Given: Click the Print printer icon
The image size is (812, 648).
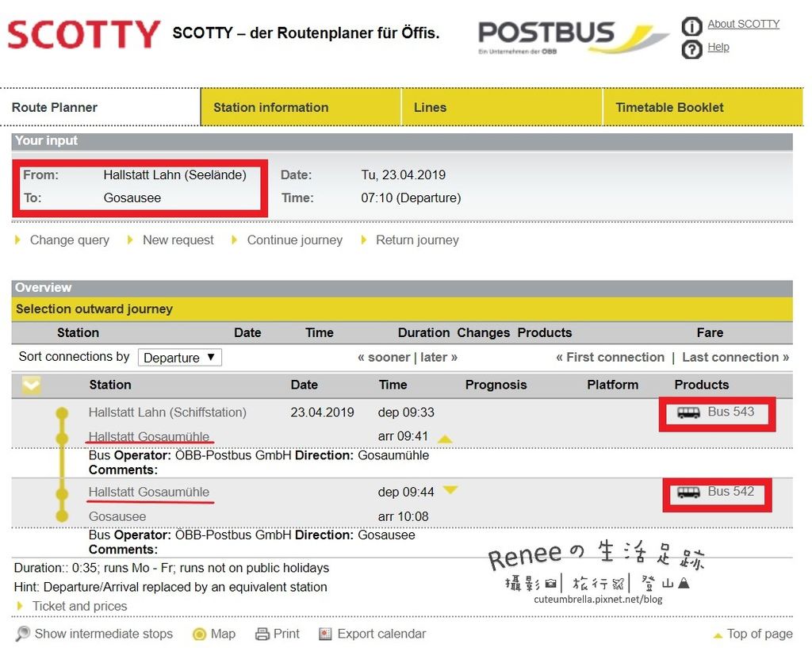Looking at the screenshot, I should click(262, 634).
